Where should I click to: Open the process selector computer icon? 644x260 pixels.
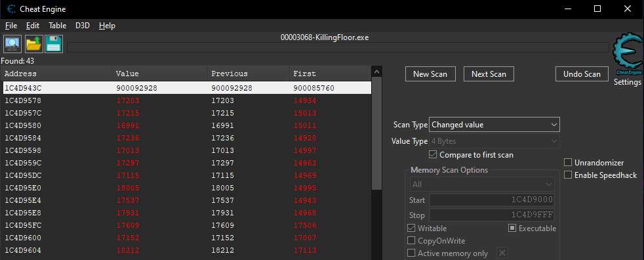pyautogui.click(x=12, y=44)
